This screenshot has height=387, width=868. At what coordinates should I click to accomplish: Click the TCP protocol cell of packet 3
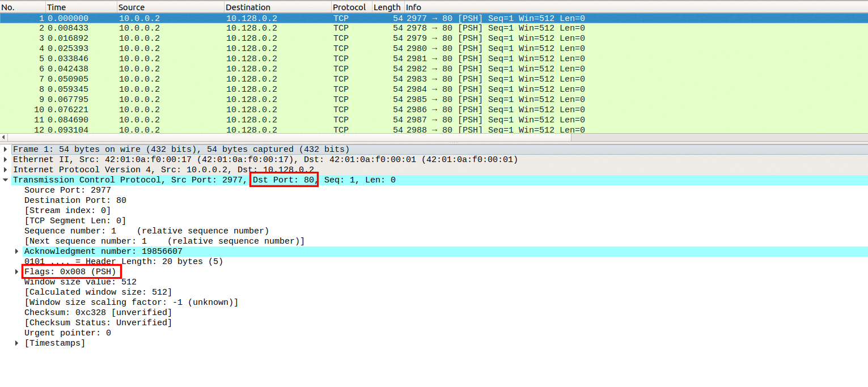[341, 39]
